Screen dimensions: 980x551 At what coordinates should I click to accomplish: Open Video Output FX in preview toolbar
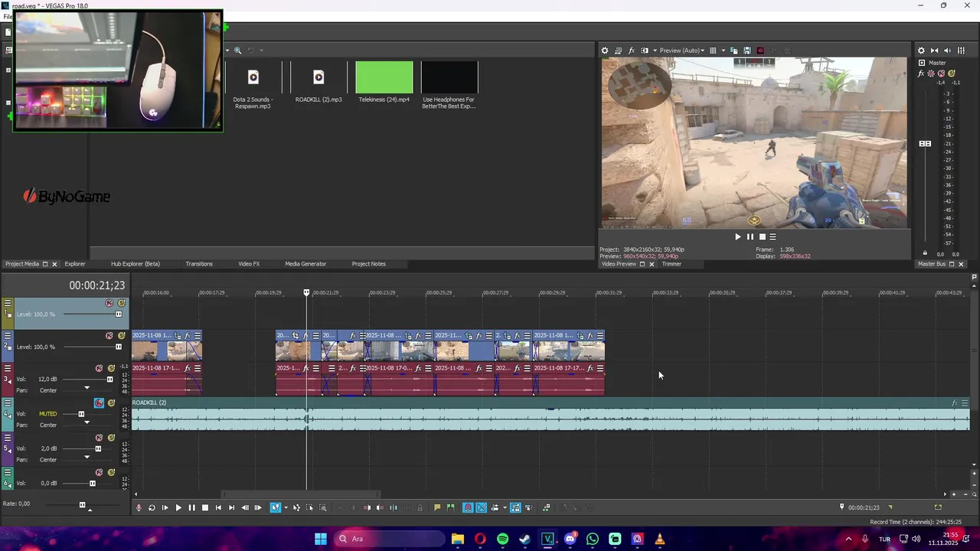[632, 51]
